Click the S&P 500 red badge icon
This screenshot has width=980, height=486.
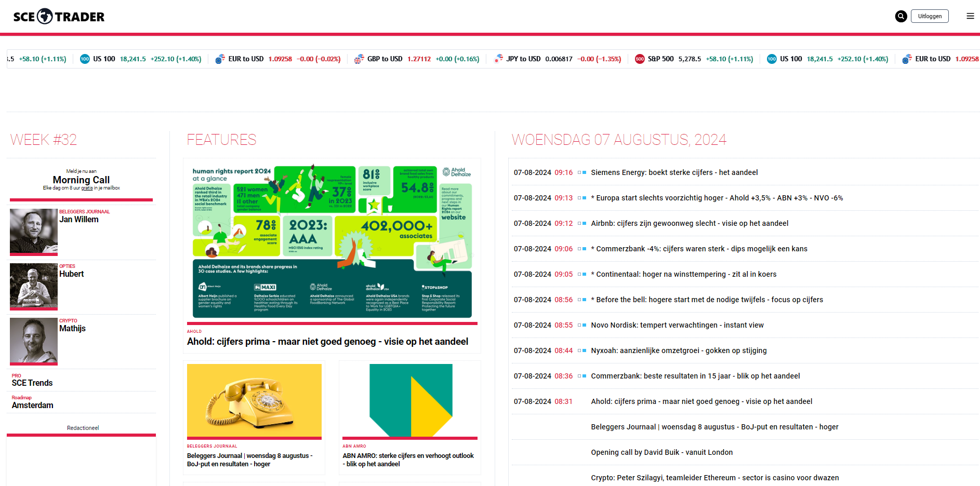(x=640, y=59)
